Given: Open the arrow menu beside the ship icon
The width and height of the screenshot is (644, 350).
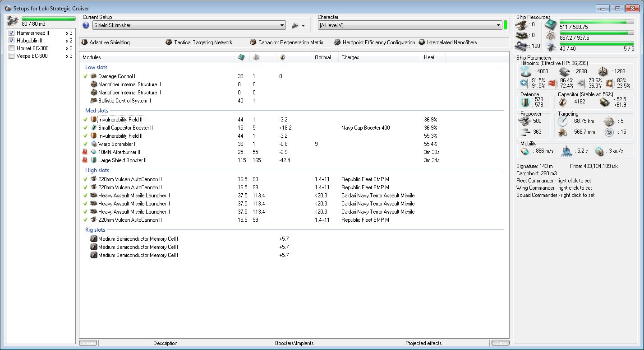Looking at the screenshot, I should 304,26.
